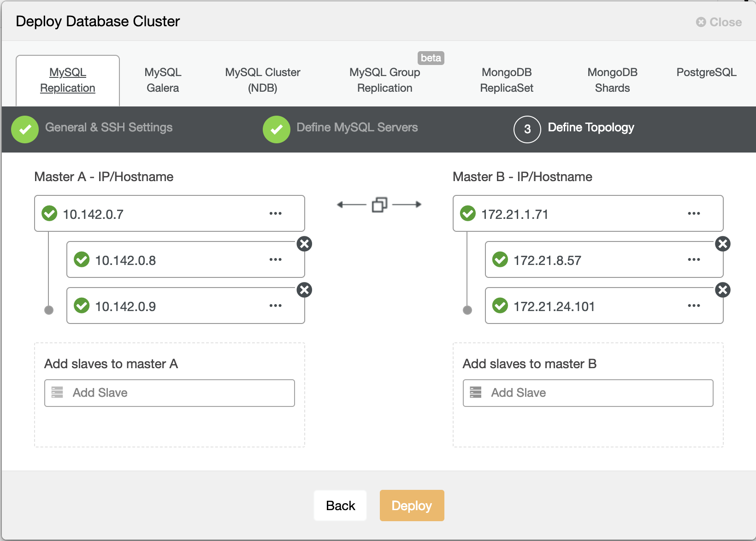
Task: Click Add Slave input for master B
Action: click(588, 393)
